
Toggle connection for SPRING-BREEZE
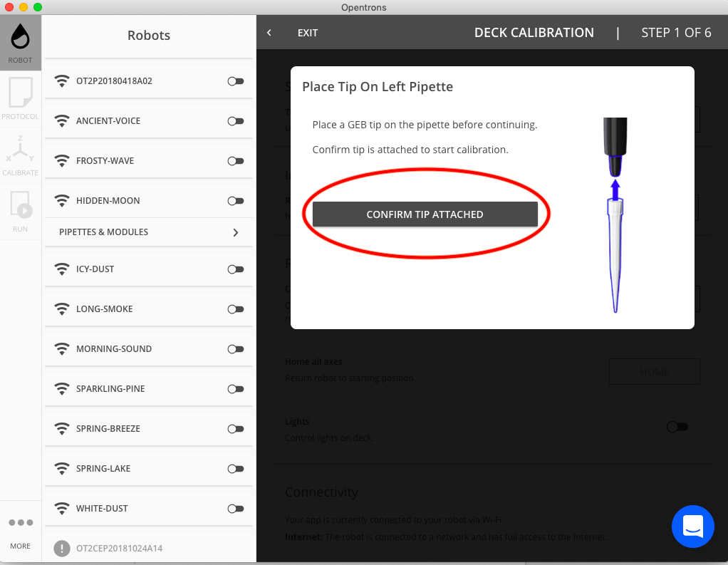click(x=235, y=429)
